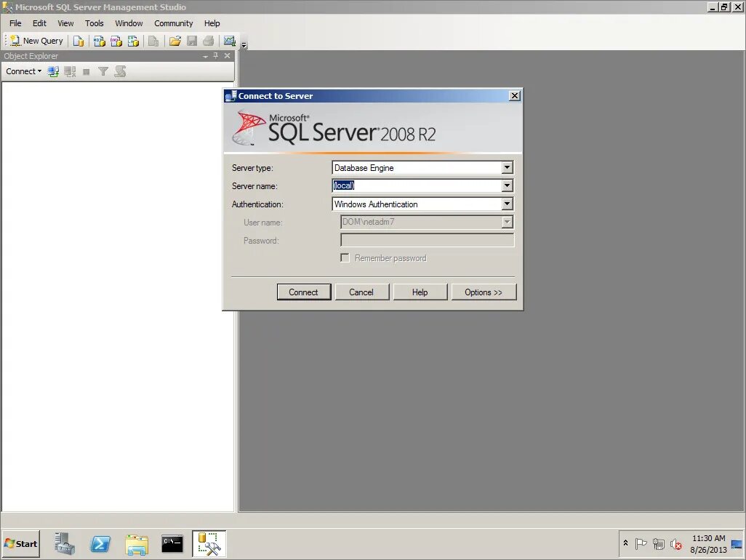This screenshot has height=560, width=746.
Task: Click the Help button in dialog
Action: tap(420, 292)
